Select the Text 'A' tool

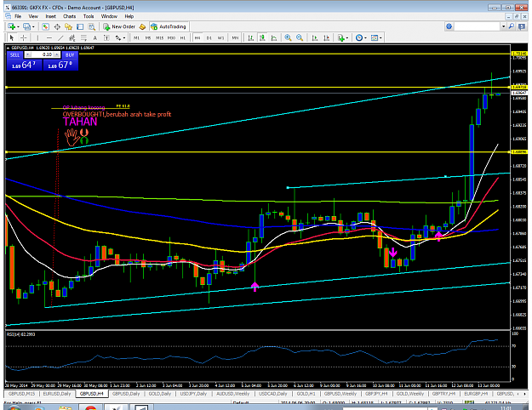(x=95, y=38)
